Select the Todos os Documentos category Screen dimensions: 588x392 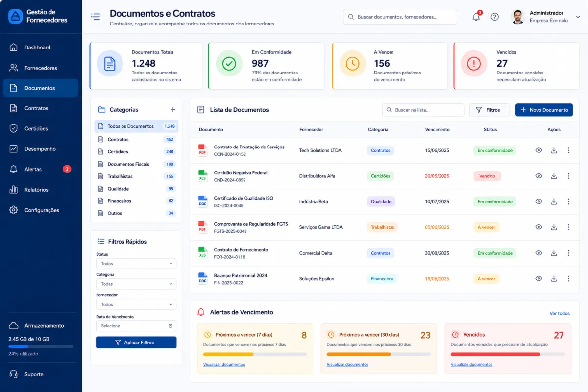136,126
